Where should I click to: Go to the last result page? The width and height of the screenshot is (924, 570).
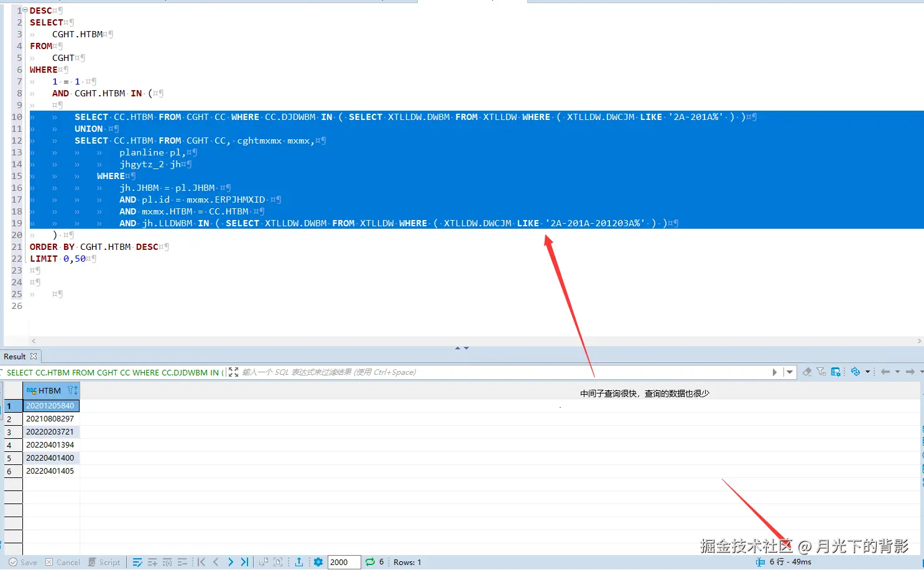(244, 562)
